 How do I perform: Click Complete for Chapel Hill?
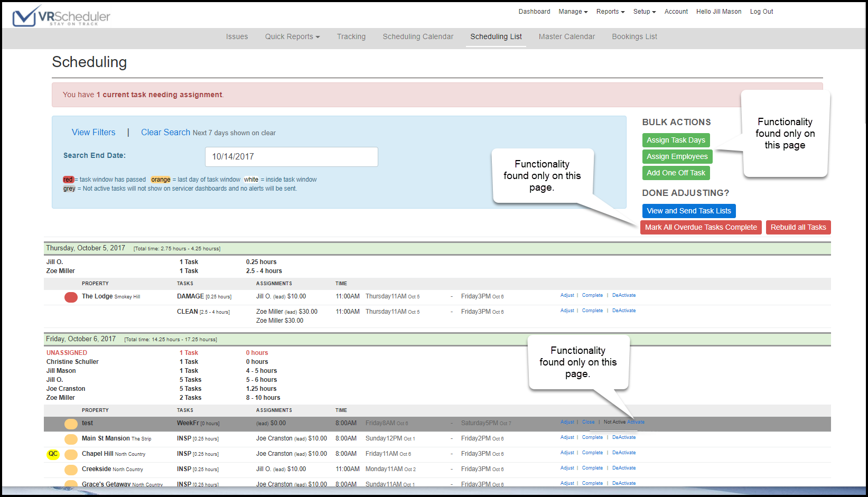tap(592, 453)
